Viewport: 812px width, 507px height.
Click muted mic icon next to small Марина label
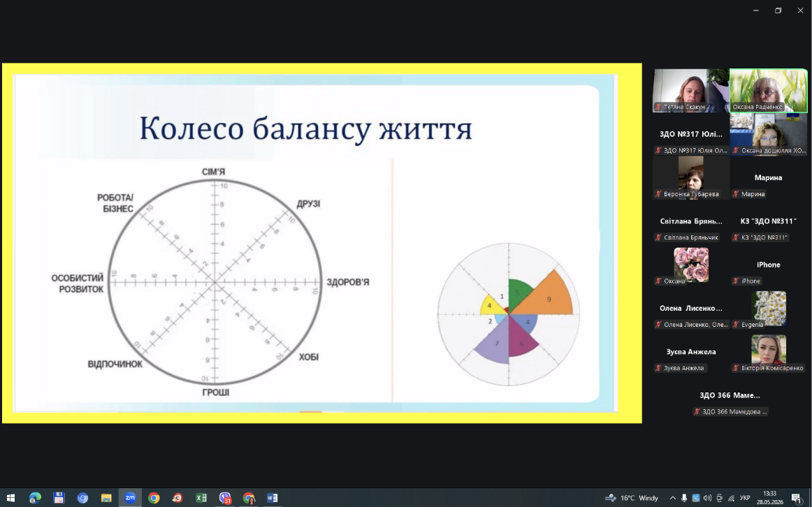[x=736, y=194]
